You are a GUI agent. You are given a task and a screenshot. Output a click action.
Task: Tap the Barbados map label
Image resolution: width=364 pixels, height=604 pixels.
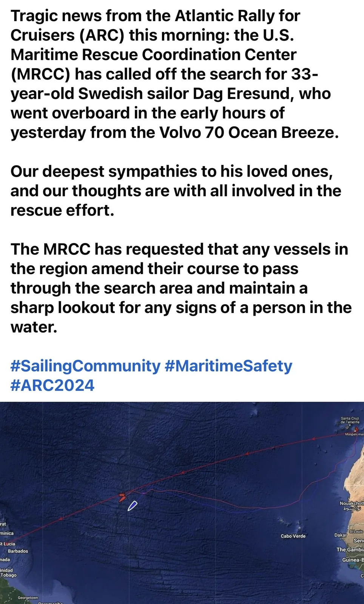[18, 551]
